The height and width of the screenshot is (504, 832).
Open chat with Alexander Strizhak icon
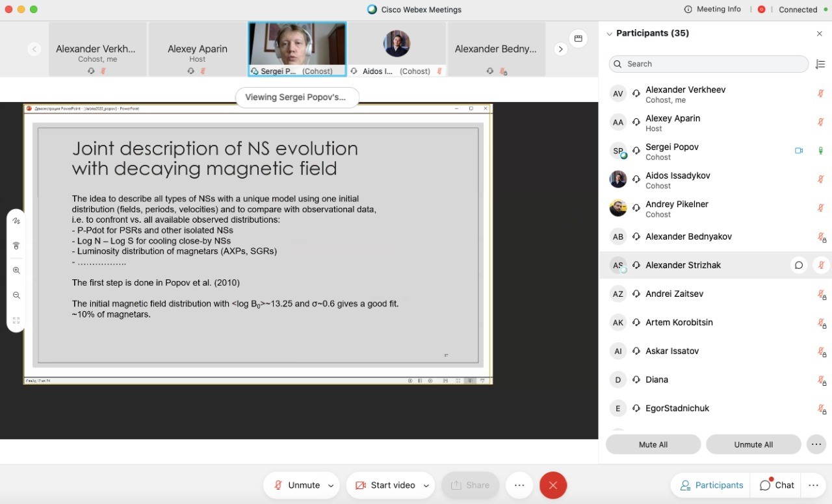(x=799, y=265)
